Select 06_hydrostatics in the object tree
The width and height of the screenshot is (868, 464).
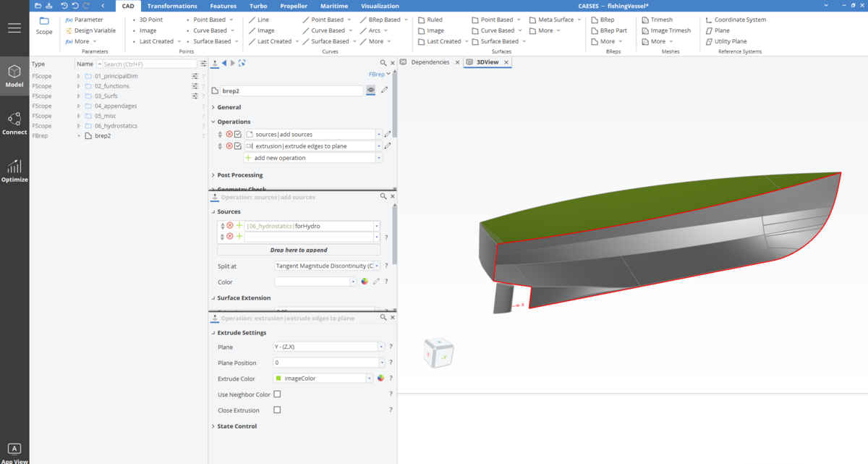(x=116, y=126)
